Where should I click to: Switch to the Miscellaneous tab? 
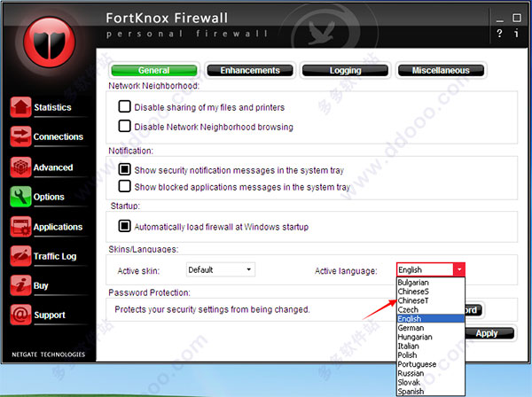click(441, 71)
